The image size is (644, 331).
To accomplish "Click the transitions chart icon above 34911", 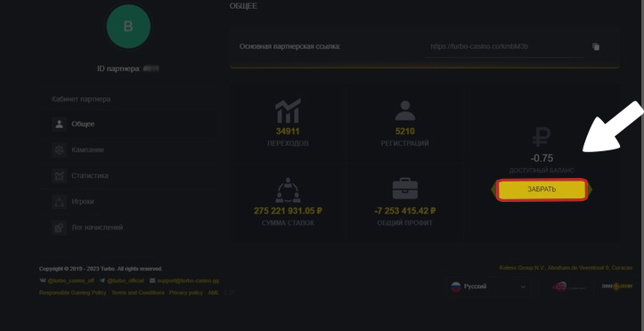I will pos(288,110).
